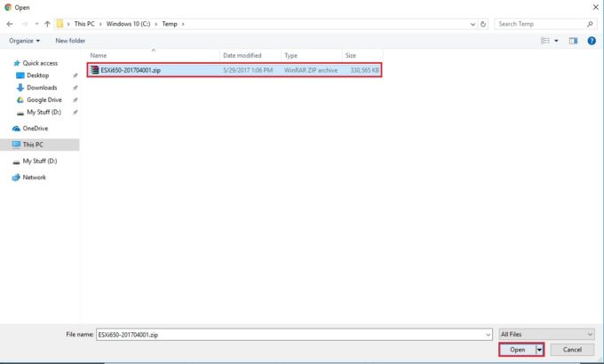Click the Search Temp input box
The height and width of the screenshot is (364, 604).
542,24
